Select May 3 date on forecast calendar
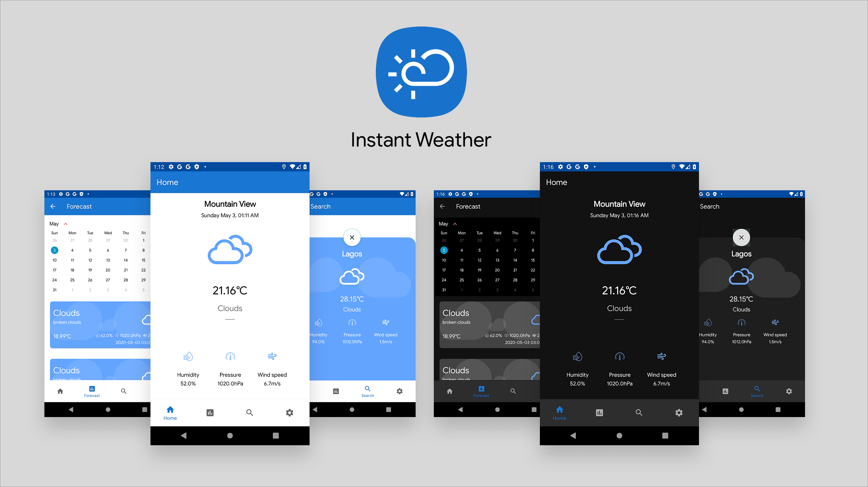 click(54, 250)
